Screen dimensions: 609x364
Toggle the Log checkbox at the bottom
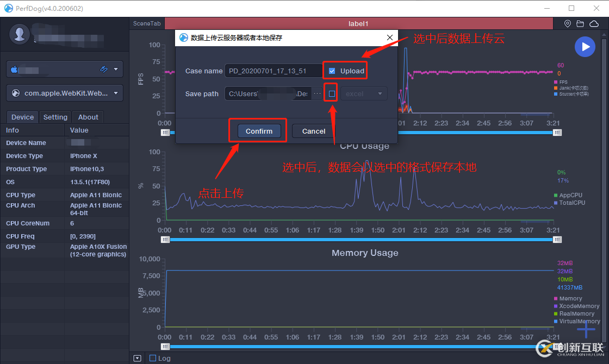[x=152, y=357]
